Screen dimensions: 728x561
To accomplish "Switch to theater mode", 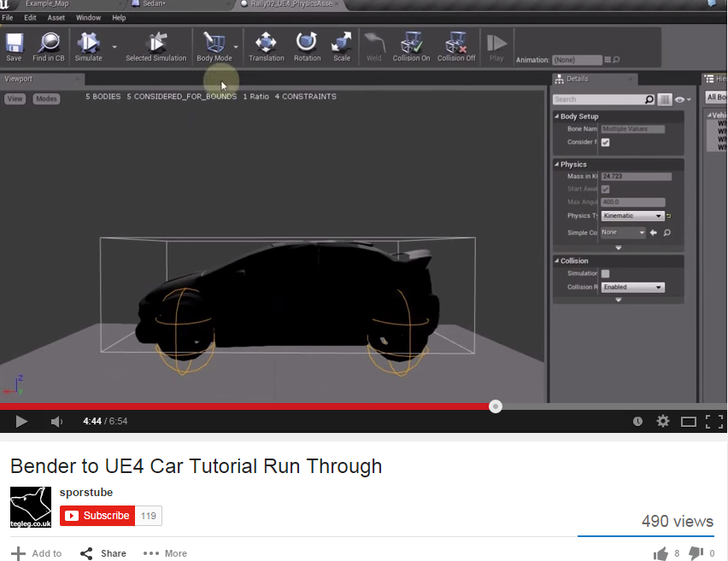I will [x=688, y=421].
